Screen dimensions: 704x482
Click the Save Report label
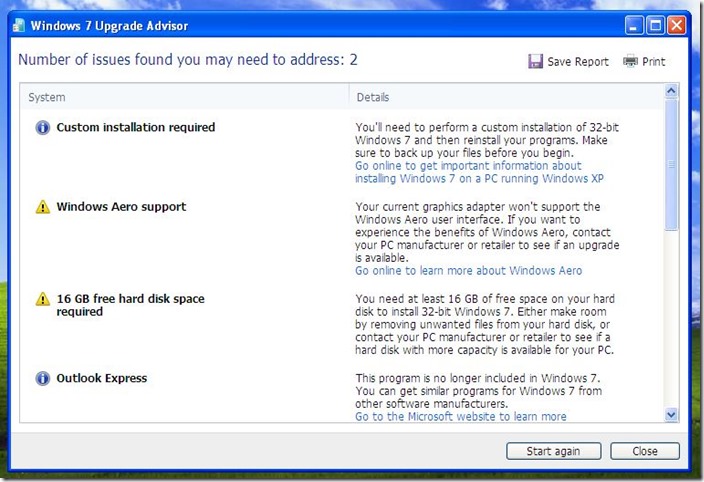point(578,62)
